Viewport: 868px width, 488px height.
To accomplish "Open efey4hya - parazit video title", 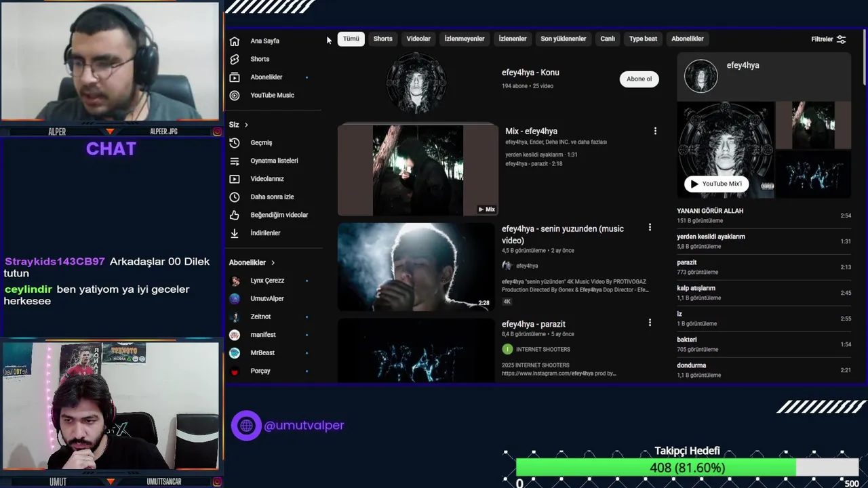I will click(534, 324).
